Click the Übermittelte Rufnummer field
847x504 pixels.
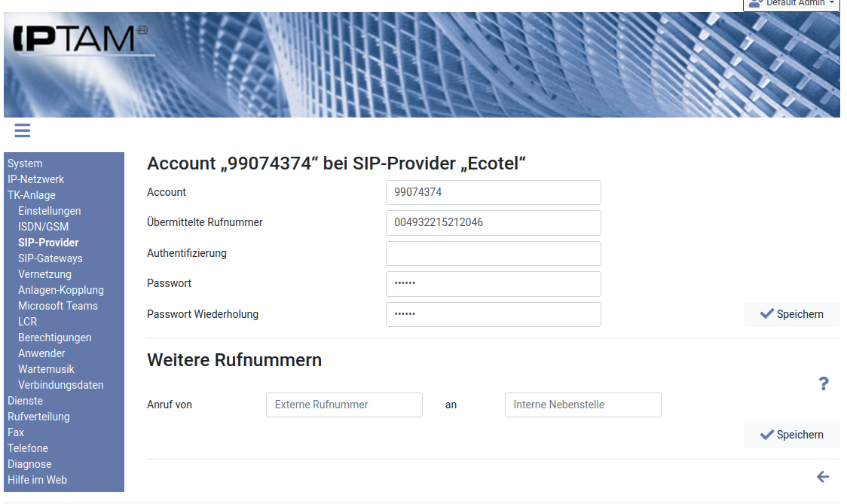(493, 223)
